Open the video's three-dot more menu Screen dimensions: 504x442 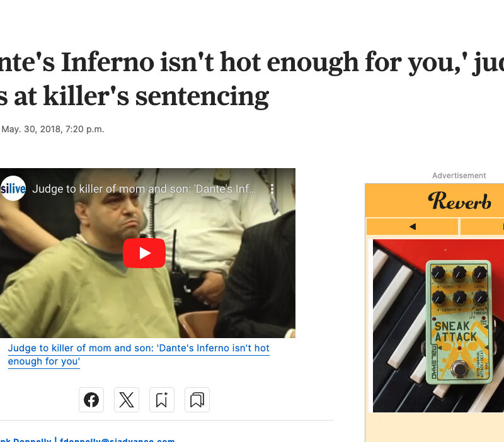[272, 189]
